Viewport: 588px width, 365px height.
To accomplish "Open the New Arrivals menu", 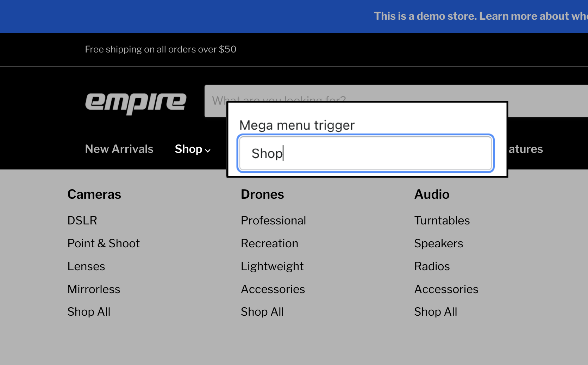I will click(119, 149).
